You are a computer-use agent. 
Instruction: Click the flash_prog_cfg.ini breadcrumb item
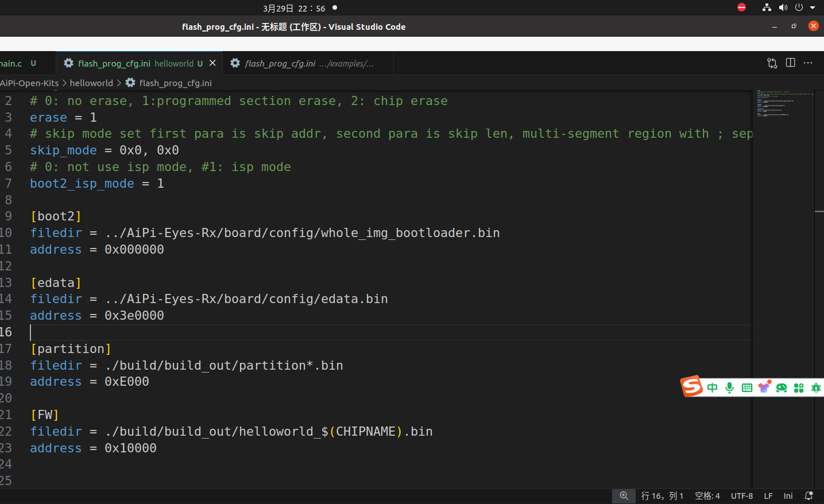pyautogui.click(x=169, y=83)
